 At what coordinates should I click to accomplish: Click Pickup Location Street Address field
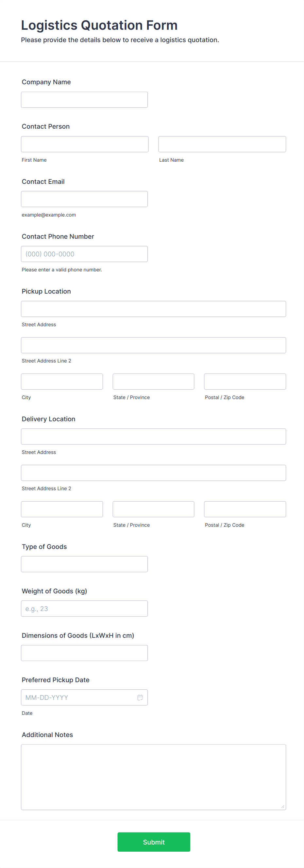(153, 309)
